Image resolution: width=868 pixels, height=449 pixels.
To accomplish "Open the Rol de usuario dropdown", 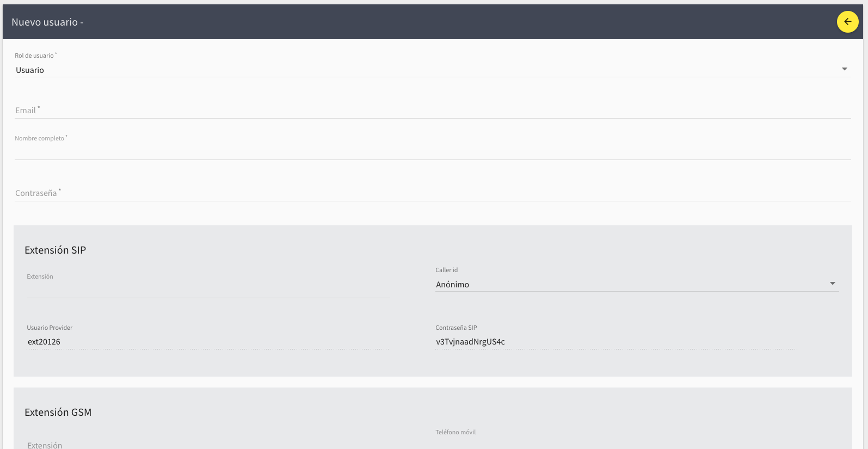I will pos(433,70).
